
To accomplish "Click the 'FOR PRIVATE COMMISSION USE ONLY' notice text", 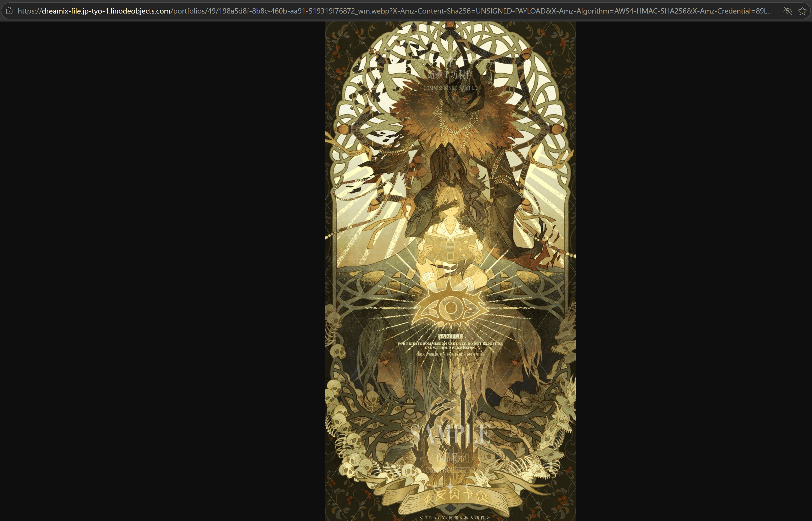I will click(x=450, y=345).
